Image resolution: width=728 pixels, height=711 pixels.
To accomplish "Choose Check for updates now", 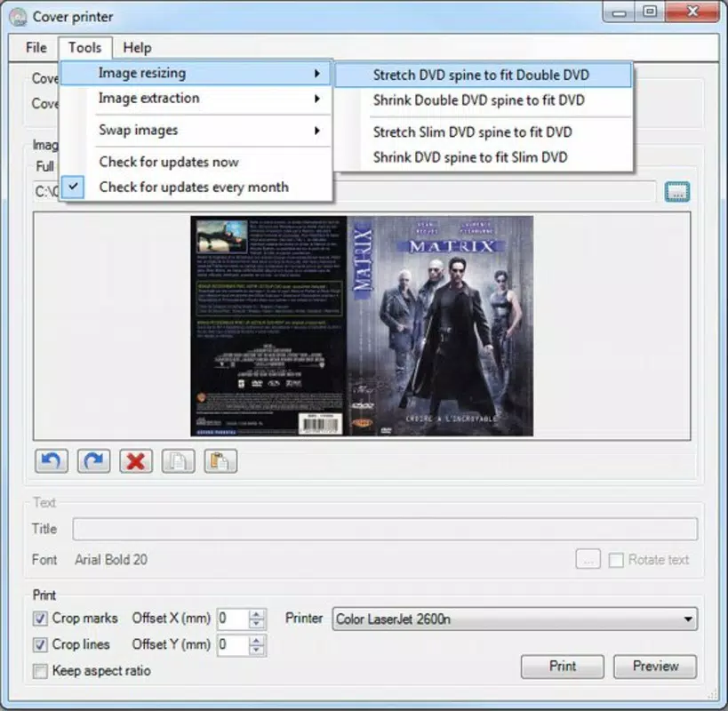I will (196, 162).
